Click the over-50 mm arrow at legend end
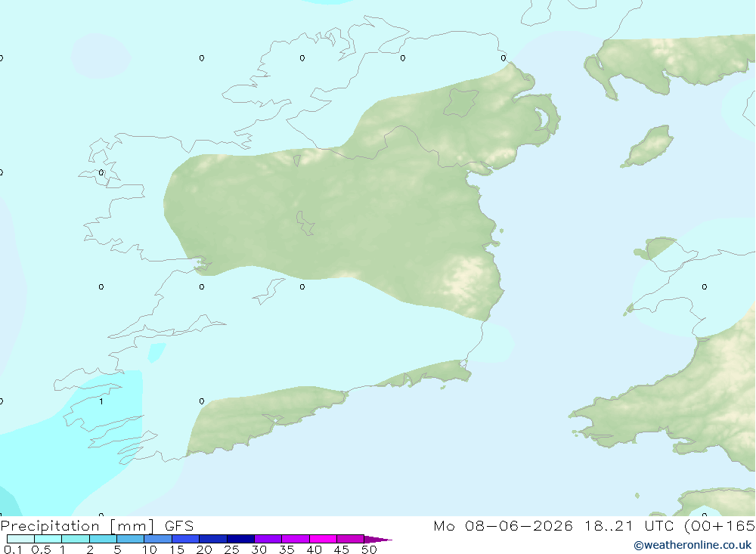 point(378,540)
